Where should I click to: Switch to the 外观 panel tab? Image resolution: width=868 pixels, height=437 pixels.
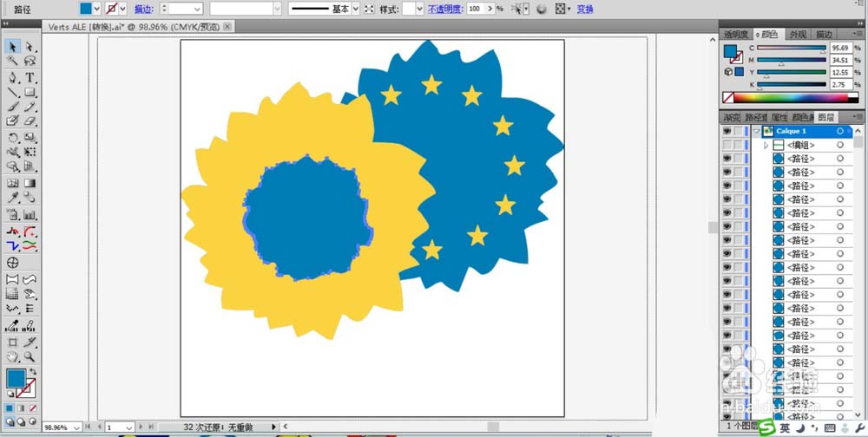point(798,35)
